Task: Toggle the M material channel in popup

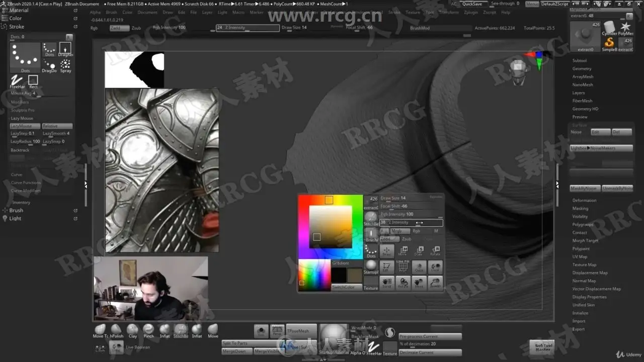Action: (436, 231)
